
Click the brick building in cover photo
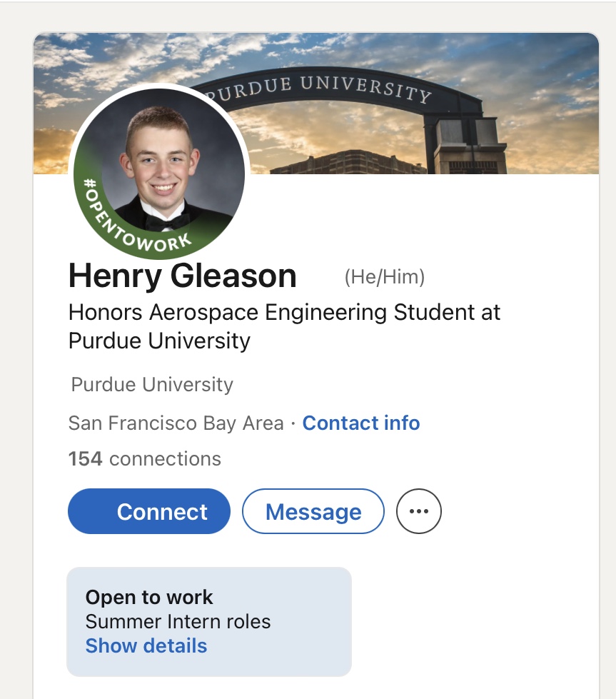(348, 162)
